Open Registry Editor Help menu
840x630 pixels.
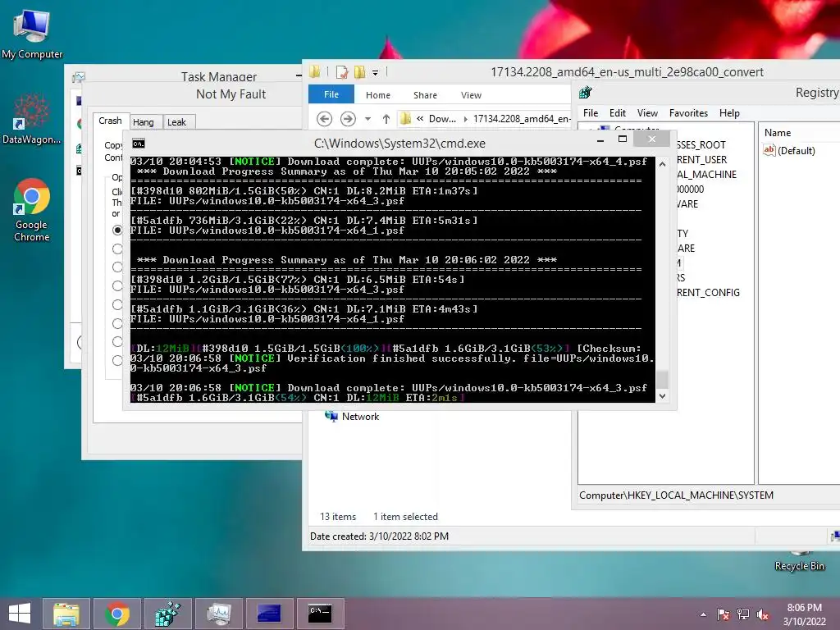(x=729, y=113)
